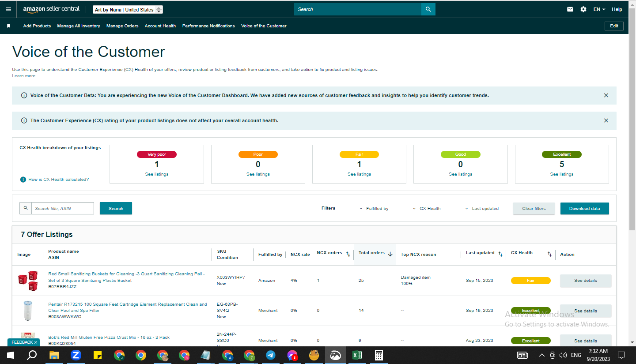Click the bookmark icon in the navigation bar
Screen dimensions: 636x364
click(8, 26)
